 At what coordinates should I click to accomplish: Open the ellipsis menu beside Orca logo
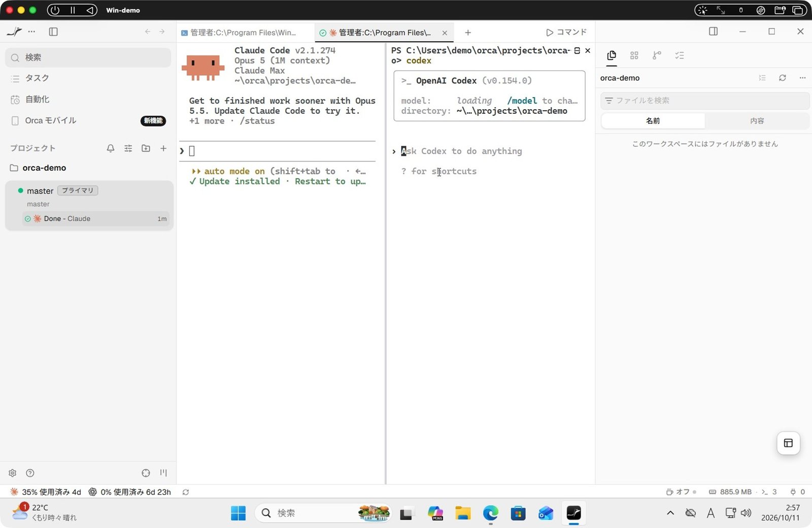(x=32, y=31)
